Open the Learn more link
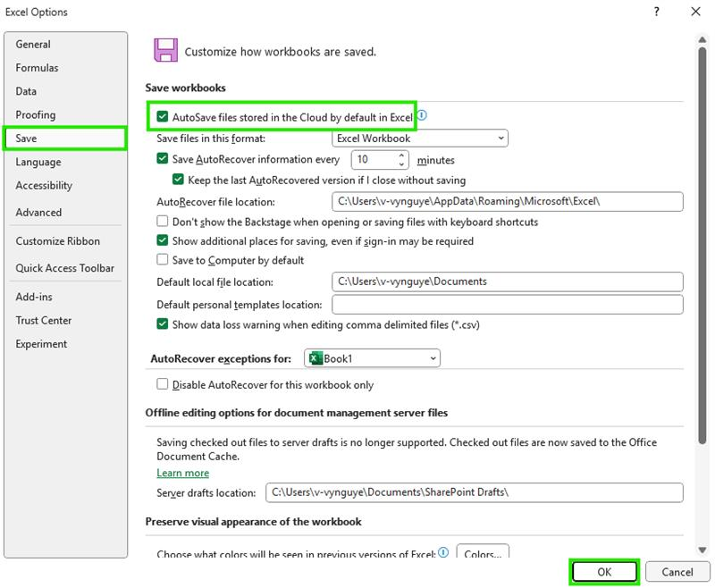715x588 pixels. click(183, 473)
